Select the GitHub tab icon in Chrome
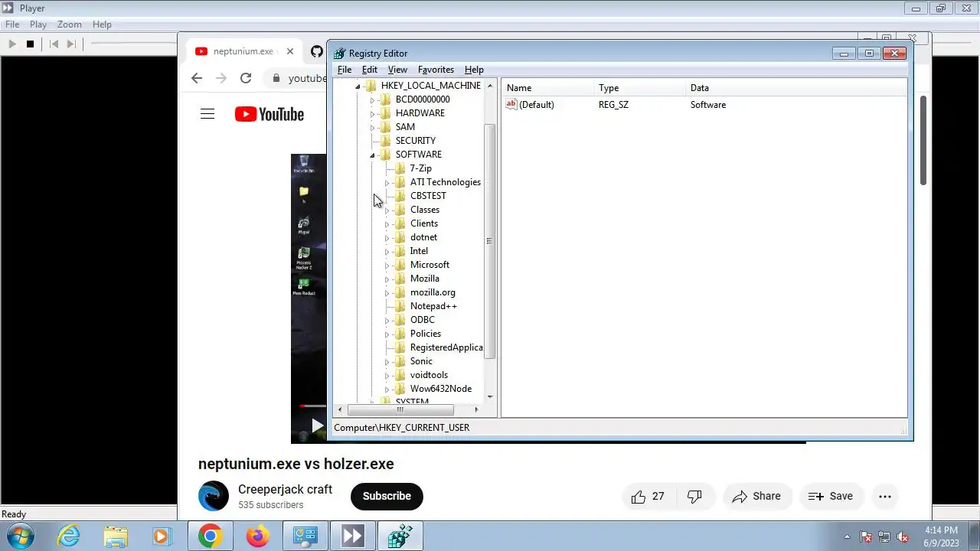This screenshot has height=551, width=980. tap(317, 51)
